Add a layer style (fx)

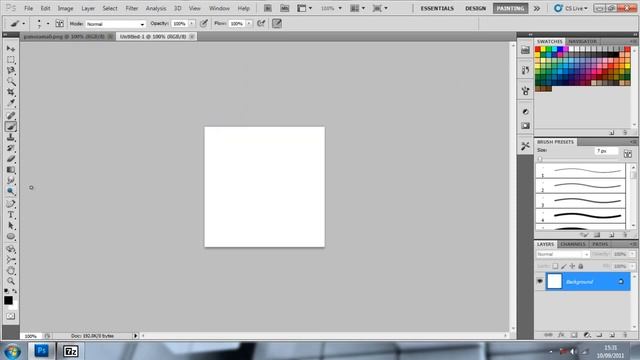coord(561,335)
